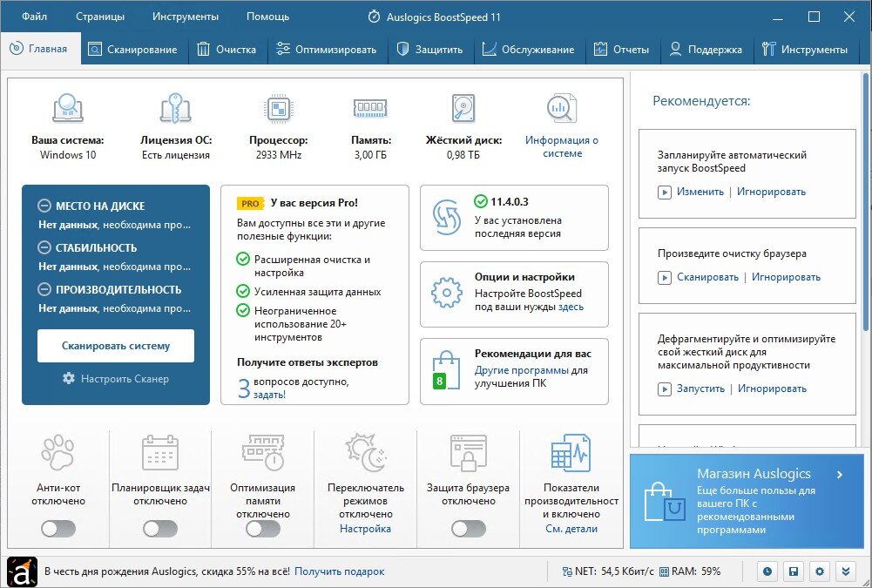
Task: Click Игнорировать for browser cleanup recommendation
Action: click(786, 277)
